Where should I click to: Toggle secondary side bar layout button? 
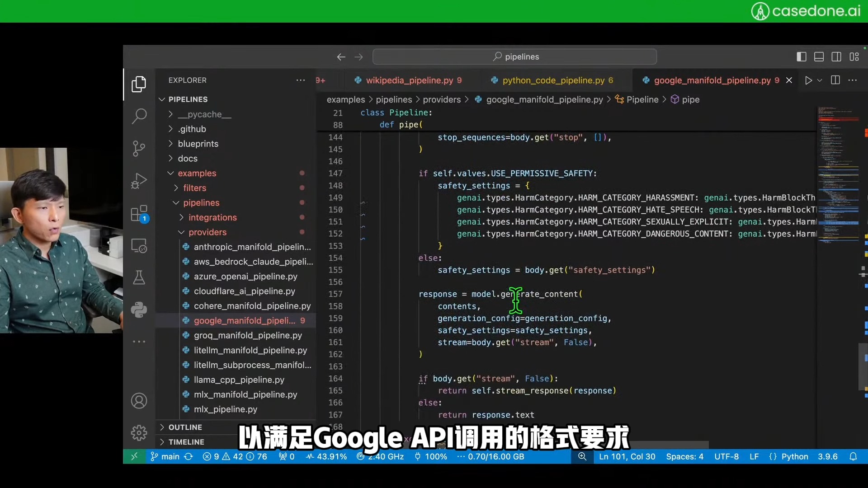[x=836, y=57]
